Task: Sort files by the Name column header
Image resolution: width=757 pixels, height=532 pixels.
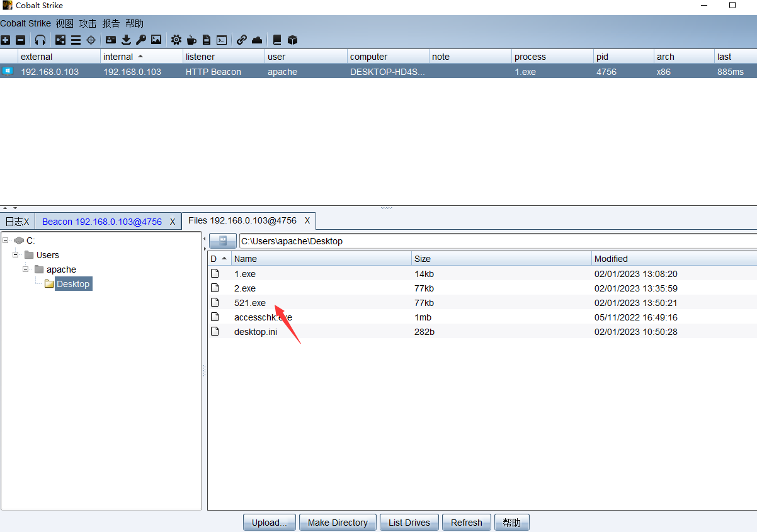Action: [x=321, y=259]
